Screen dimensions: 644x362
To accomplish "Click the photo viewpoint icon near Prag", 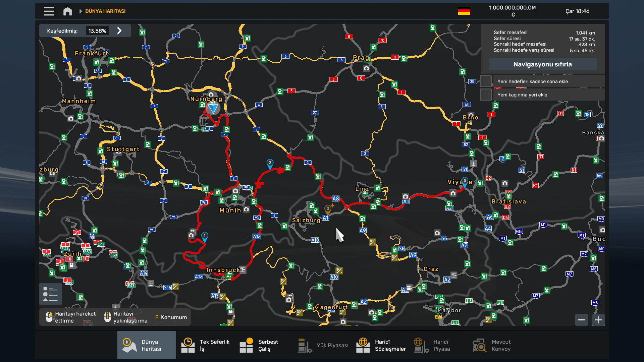I will click(x=366, y=68).
